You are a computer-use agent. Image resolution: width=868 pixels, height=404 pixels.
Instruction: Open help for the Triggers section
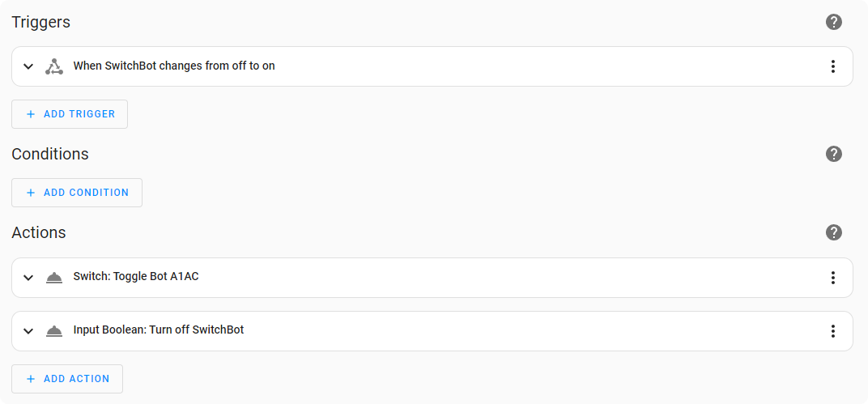pos(834,22)
